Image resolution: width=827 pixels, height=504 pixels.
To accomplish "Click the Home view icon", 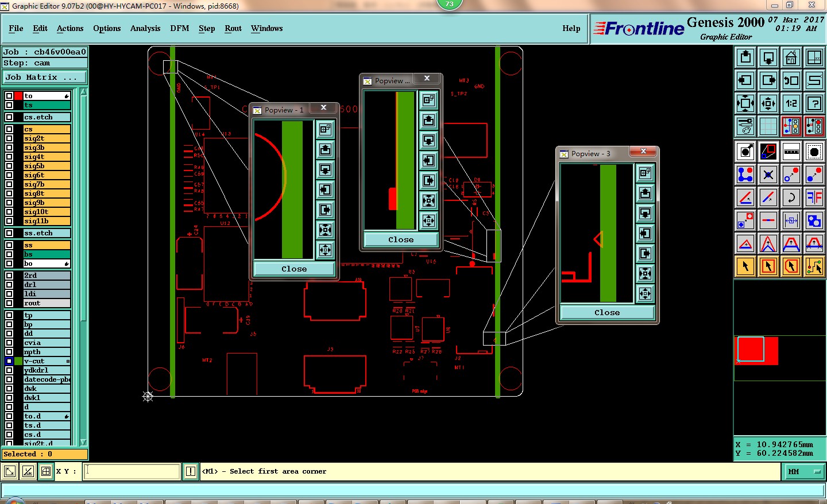I will click(x=791, y=57).
